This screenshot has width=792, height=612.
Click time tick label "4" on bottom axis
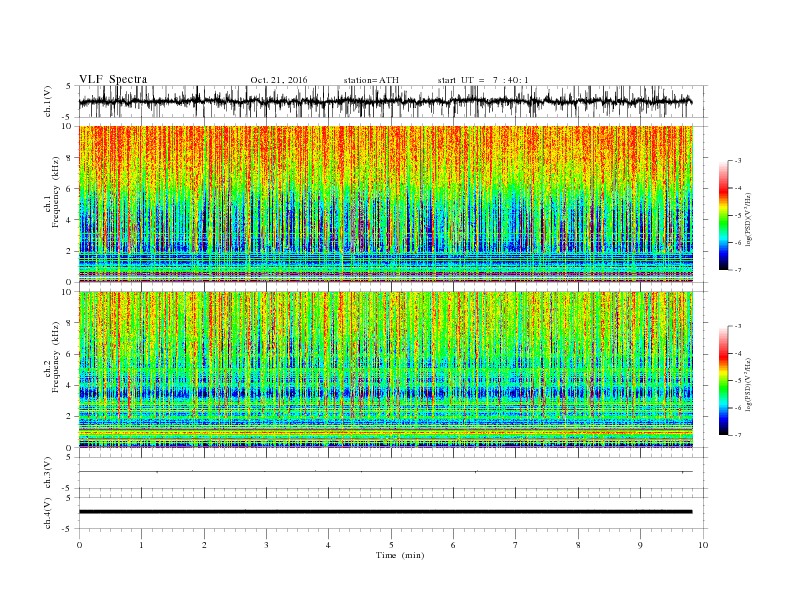328,545
